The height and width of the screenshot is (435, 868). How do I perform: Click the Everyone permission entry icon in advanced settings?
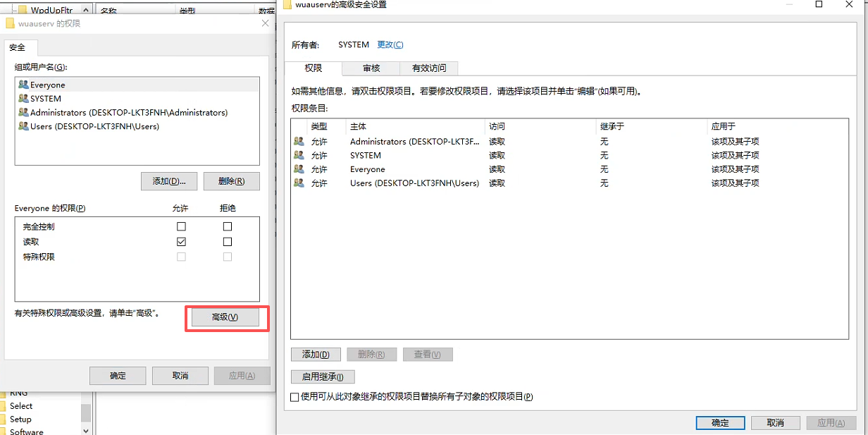[299, 169]
